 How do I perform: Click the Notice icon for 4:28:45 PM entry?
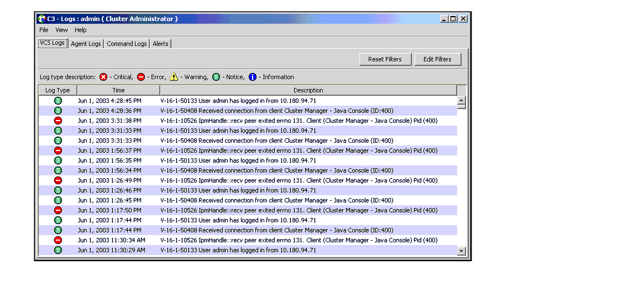(x=58, y=101)
